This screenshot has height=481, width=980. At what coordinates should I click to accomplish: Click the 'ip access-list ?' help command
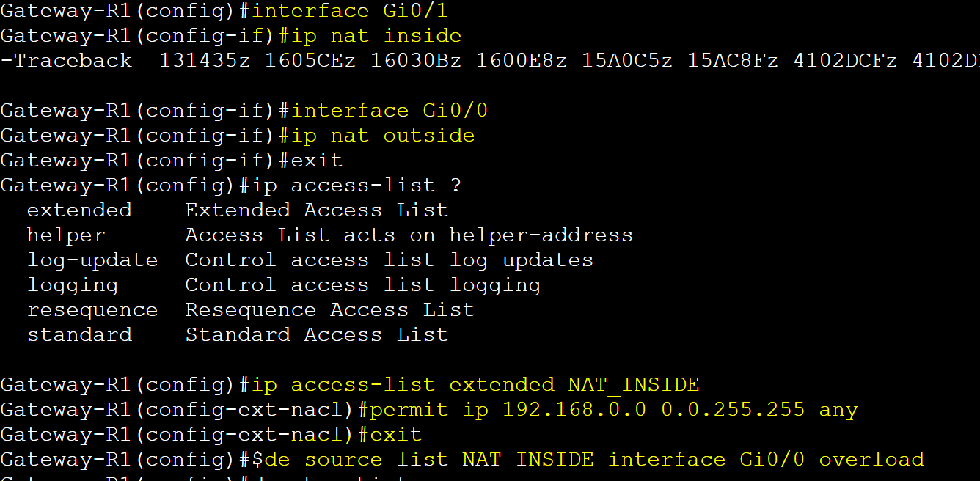click(x=356, y=186)
